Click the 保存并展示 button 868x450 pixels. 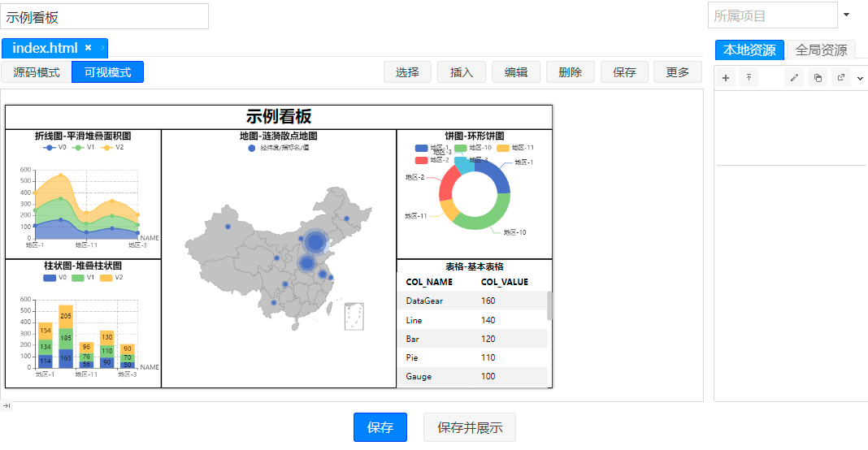tap(470, 427)
